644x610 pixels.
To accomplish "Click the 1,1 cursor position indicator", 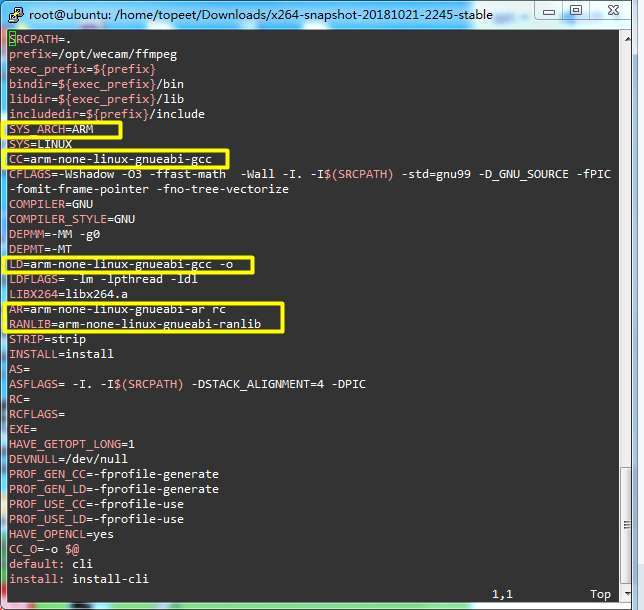I will click(502, 594).
